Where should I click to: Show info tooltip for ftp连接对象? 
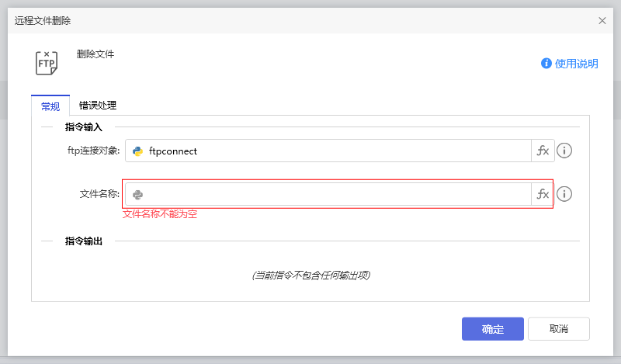click(564, 151)
